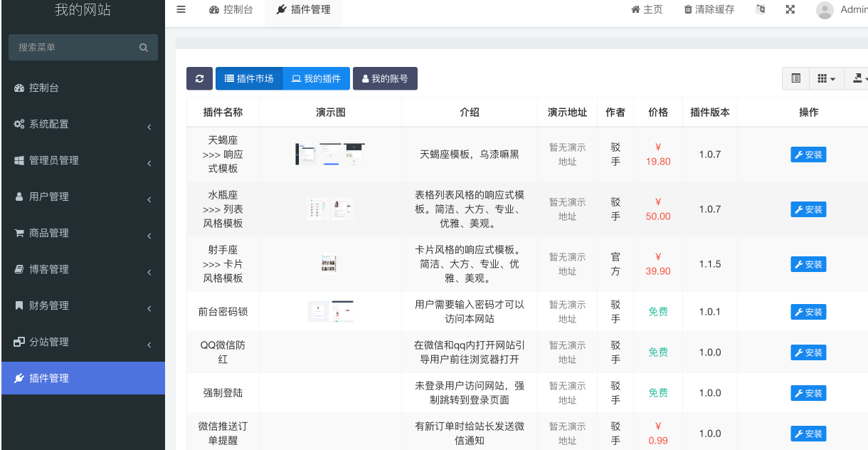
Task: Open the search icon in sidebar search box
Action: 142,47
